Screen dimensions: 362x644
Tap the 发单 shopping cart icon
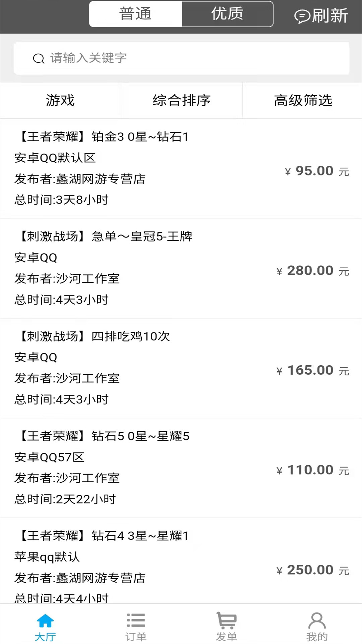227,621
